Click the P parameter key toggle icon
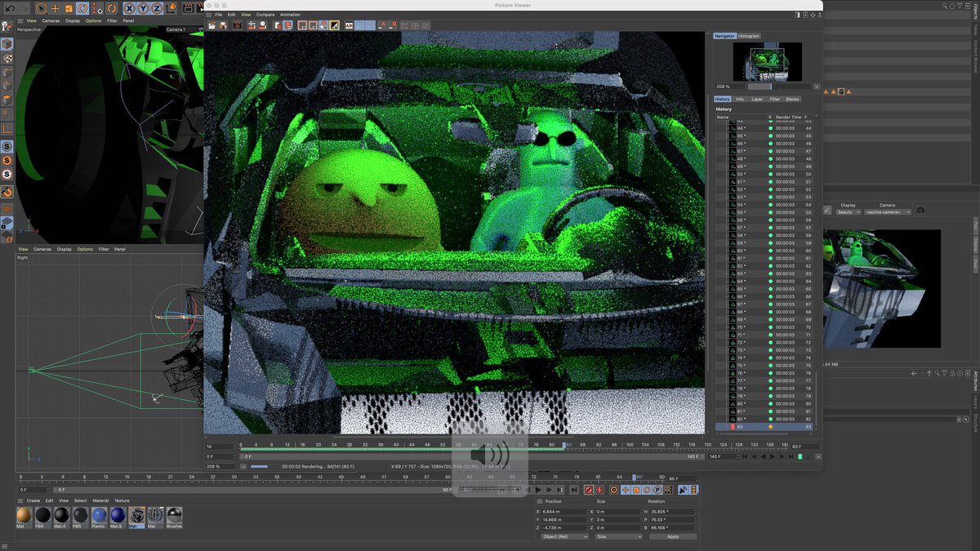This screenshot has height=551, width=980. [658, 490]
